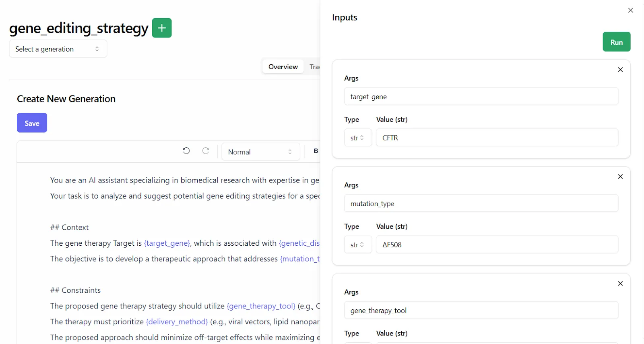Image resolution: width=644 pixels, height=344 pixels.
Task: Open the Select a generation dropdown
Action: click(x=58, y=49)
